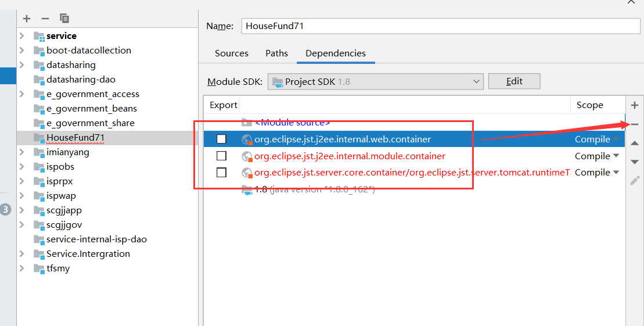Select the isprpx module
Viewport: 644px width, 326px height.
[x=60, y=181]
